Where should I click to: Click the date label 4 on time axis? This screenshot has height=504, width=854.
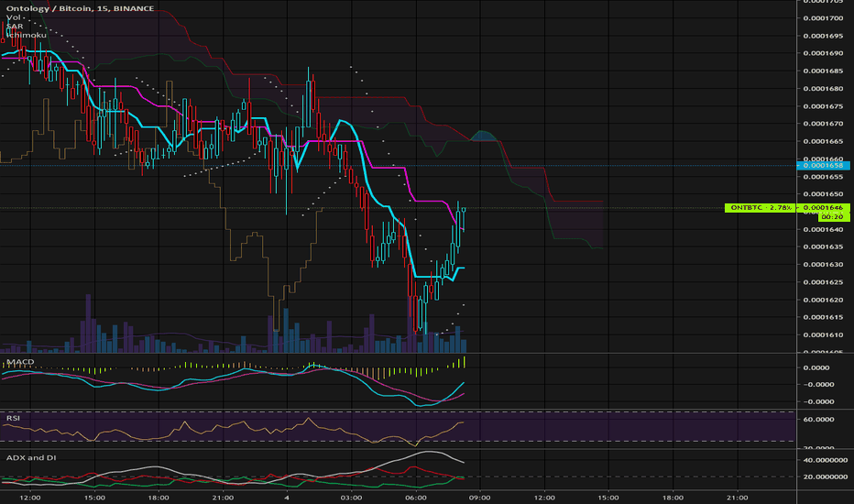coord(287,498)
